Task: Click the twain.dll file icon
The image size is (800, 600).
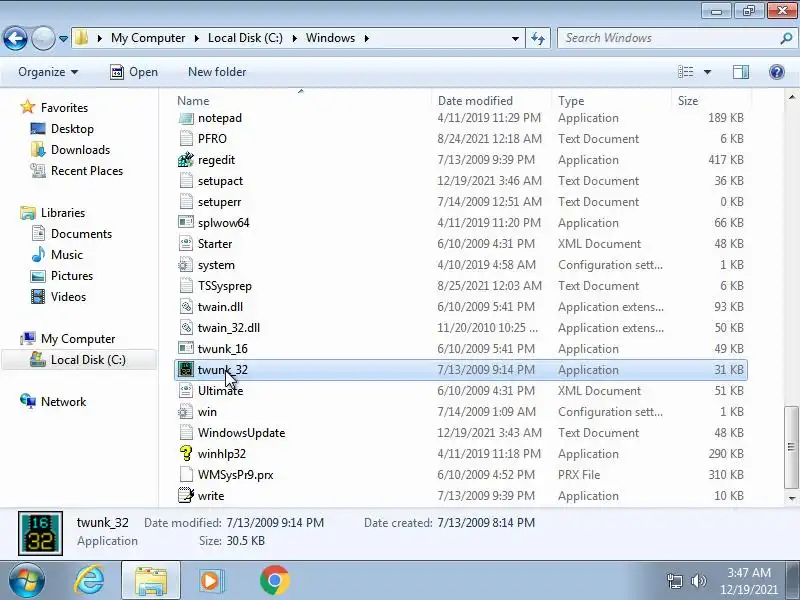Action: click(186, 307)
